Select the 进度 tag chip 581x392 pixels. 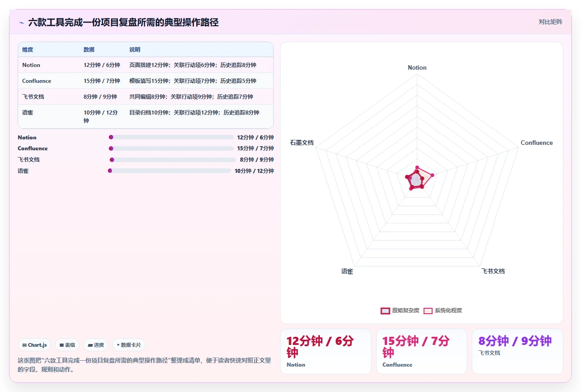(x=96, y=345)
